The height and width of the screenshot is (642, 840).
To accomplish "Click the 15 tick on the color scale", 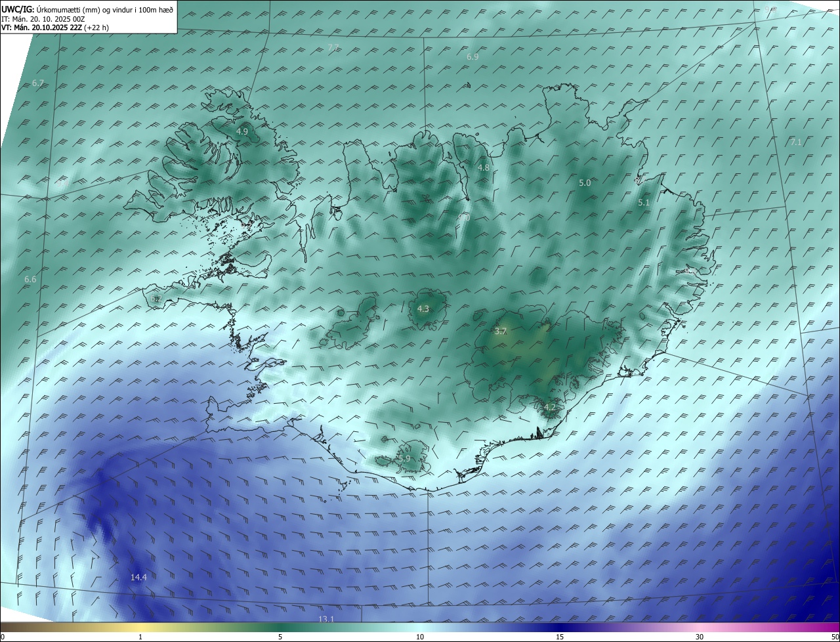I will click(x=560, y=637).
